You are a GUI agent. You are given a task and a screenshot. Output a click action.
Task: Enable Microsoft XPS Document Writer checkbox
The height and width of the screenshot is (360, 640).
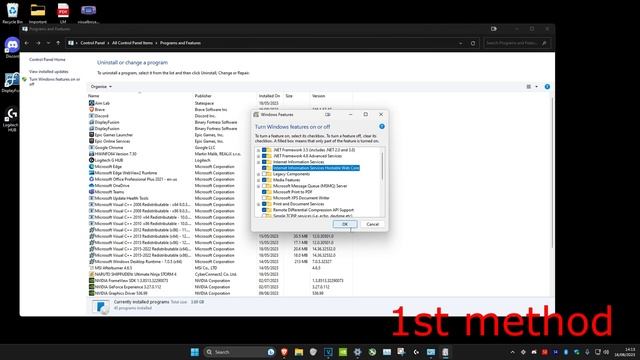pyautogui.click(x=264, y=198)
